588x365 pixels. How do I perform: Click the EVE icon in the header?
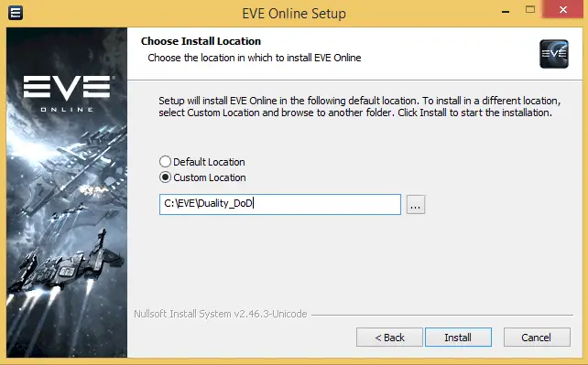tap(554, 54)
